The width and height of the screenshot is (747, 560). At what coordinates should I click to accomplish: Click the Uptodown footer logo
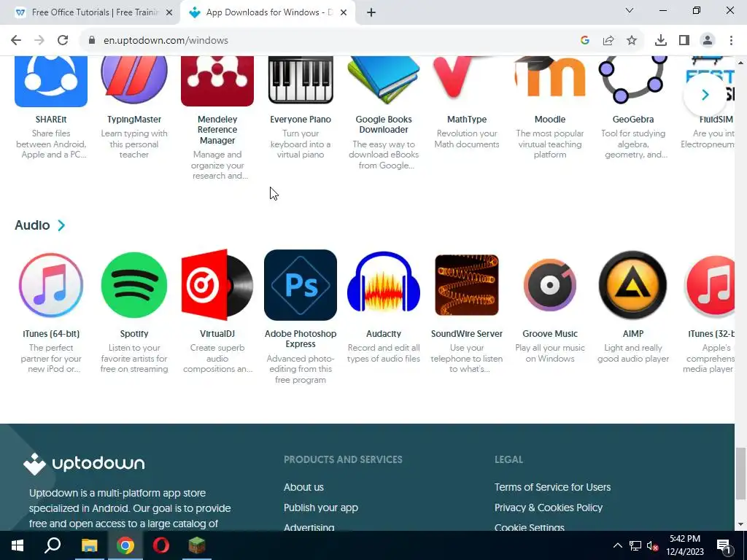point(84,463)
